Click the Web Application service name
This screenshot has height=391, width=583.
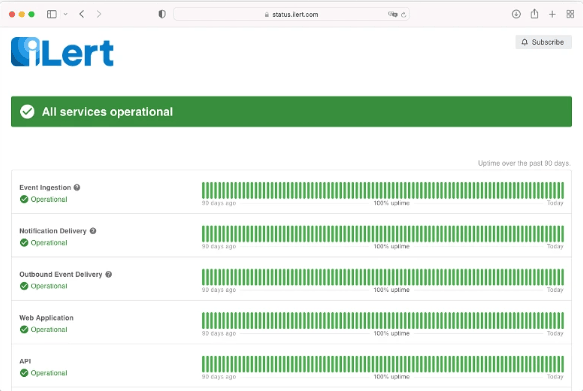[46, 318]
